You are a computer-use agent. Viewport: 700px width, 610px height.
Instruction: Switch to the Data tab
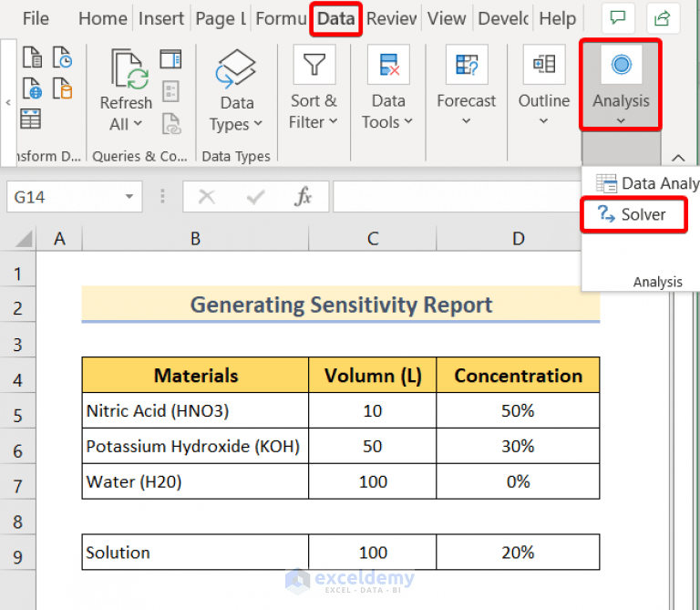(x=335, y=18)
